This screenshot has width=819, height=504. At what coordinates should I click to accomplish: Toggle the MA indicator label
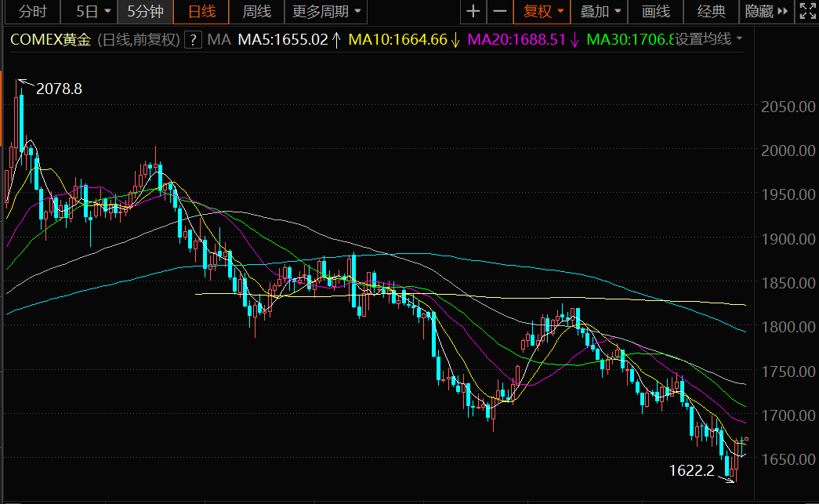(x=219, y=40)
